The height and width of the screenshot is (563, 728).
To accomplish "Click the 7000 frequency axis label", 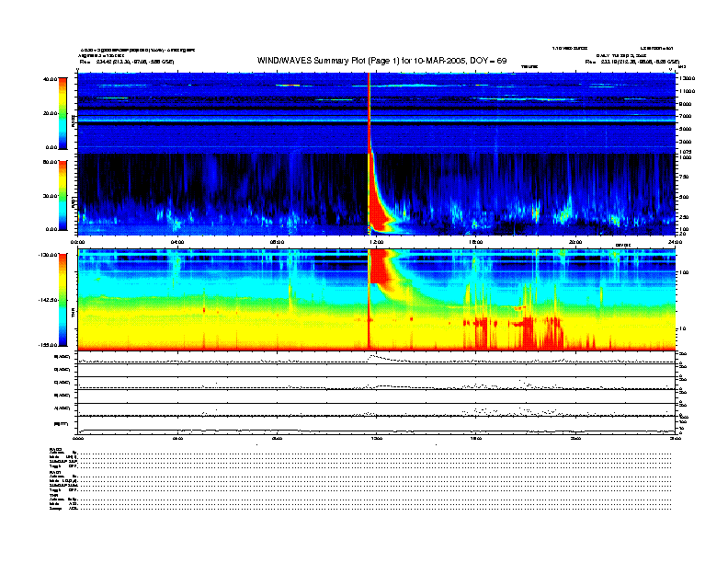I will tap(687, 116).
